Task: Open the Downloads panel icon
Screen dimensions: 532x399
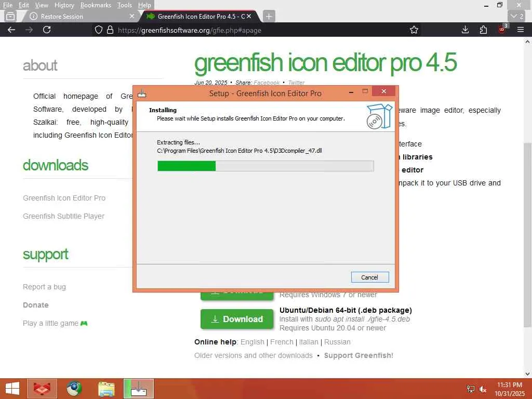Action: pyautogui.click(x=465, y=30)
